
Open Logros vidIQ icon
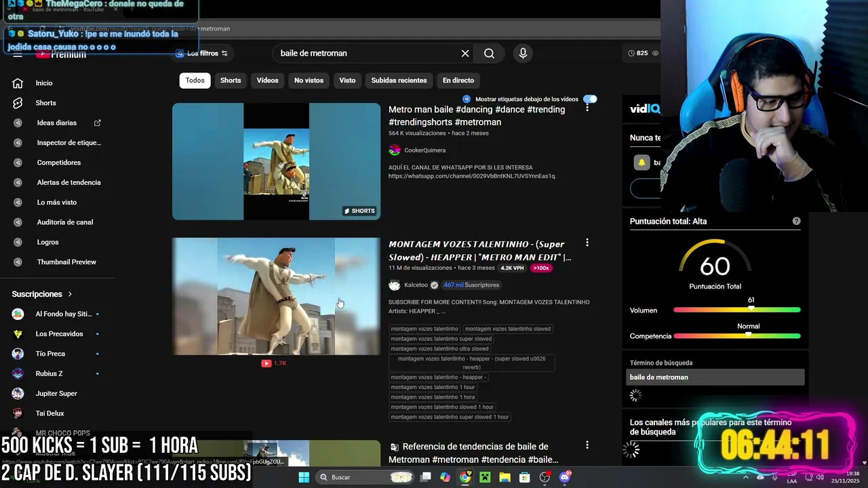click(x=18, y=242)
